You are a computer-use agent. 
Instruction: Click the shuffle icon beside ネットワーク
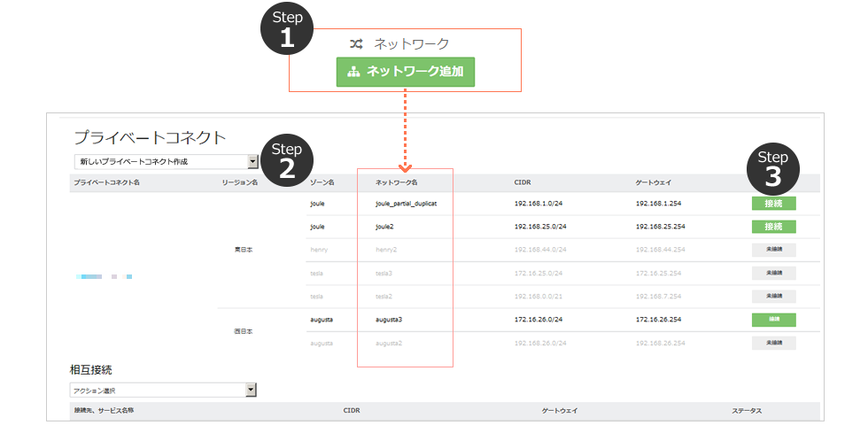click(x=355, y=43)
